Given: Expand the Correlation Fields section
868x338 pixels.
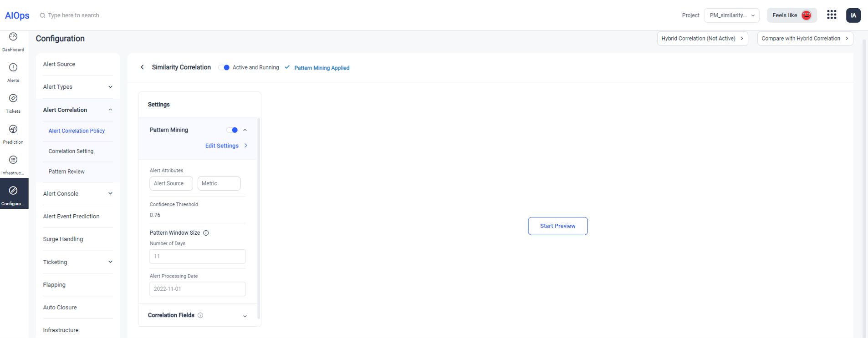Looking at the screenshot, I should [x=245, y=316].
